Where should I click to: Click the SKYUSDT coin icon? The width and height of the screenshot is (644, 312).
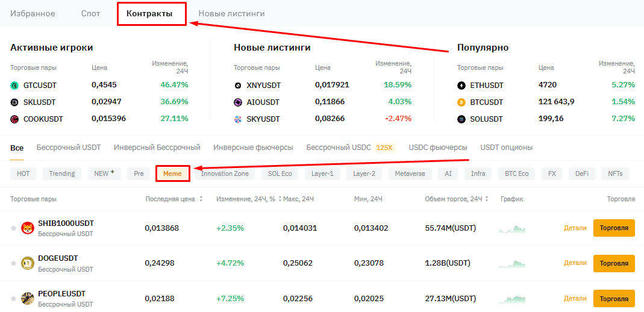[x=238, y=119]
